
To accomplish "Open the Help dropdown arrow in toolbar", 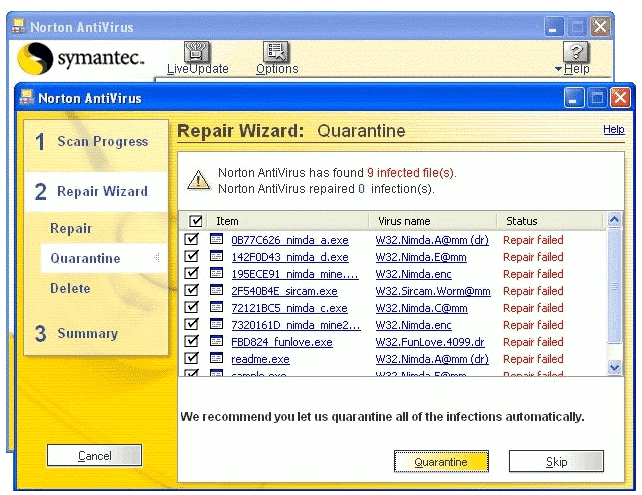I will (x=559, y=69).
